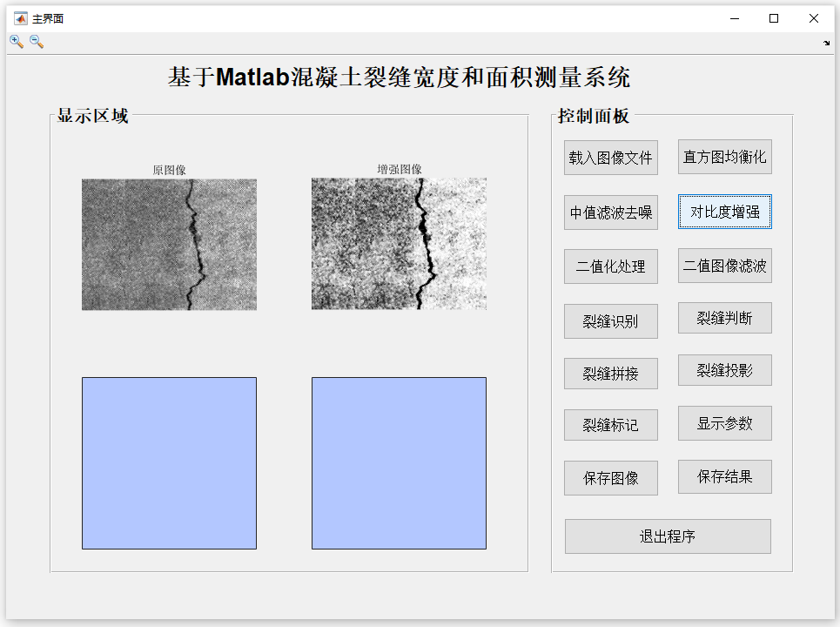Click the 增强图像 enhanced crack image
The height and width of the screenshot is (627, 840).
[x=399, y=244]
